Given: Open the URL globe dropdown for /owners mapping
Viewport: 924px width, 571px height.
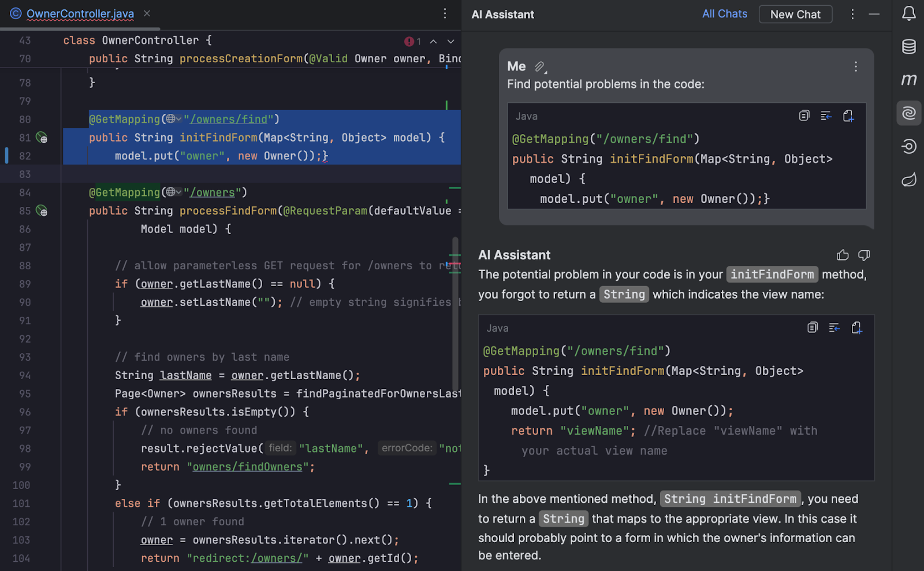Looking at the screenshot, I should [x=173, y=192].
